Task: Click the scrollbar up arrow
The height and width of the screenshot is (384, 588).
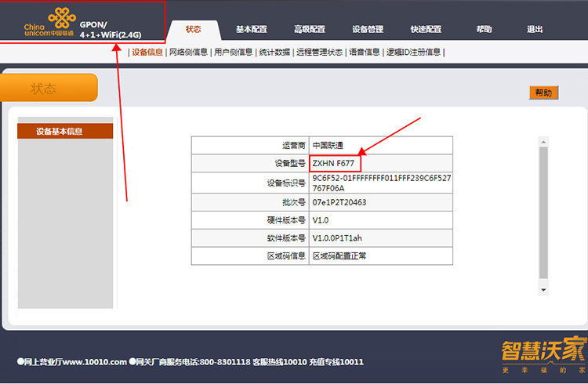Action: point(543,142)
